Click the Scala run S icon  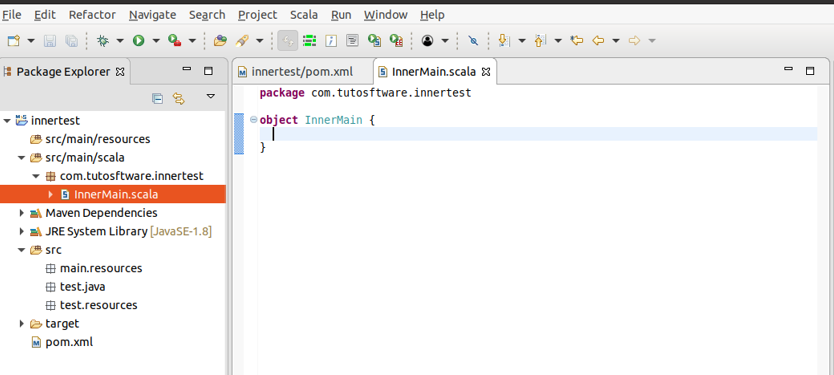point(375,40)
